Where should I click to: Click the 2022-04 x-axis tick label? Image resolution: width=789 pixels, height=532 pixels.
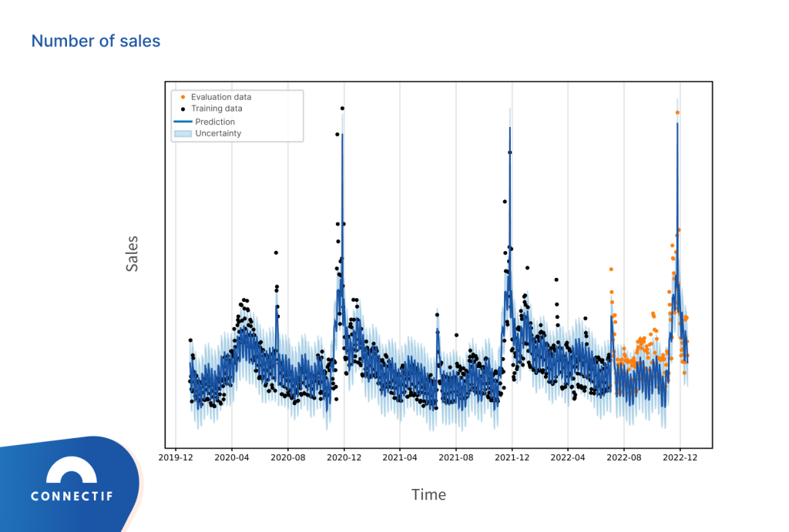[x=568, y=457]
